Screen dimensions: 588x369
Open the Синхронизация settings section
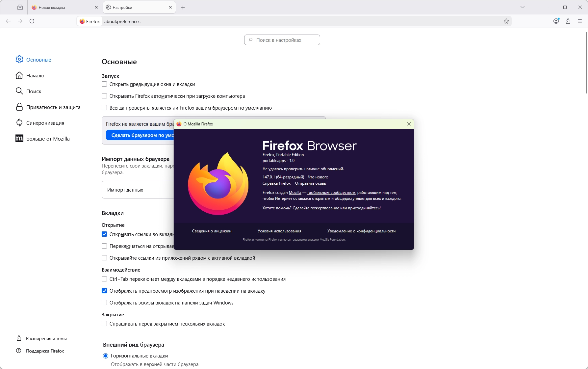(x=40, y=123)
